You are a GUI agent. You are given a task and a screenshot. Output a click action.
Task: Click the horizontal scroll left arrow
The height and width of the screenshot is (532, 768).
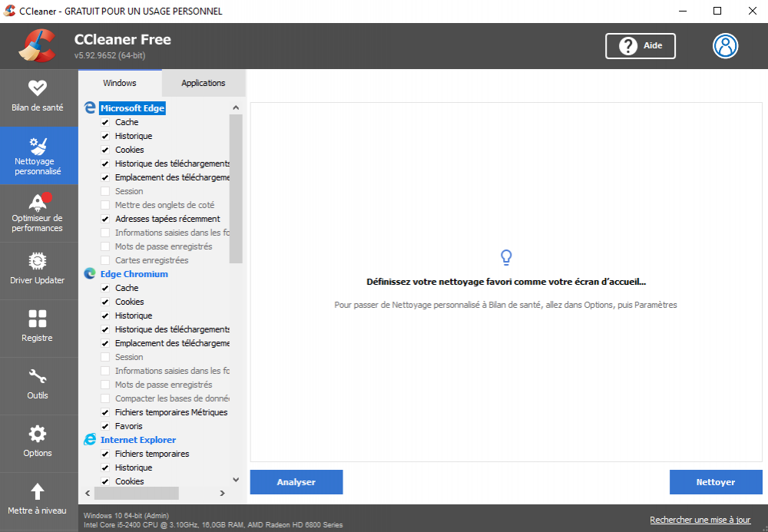pyautogui.click(x=88, y=493)
